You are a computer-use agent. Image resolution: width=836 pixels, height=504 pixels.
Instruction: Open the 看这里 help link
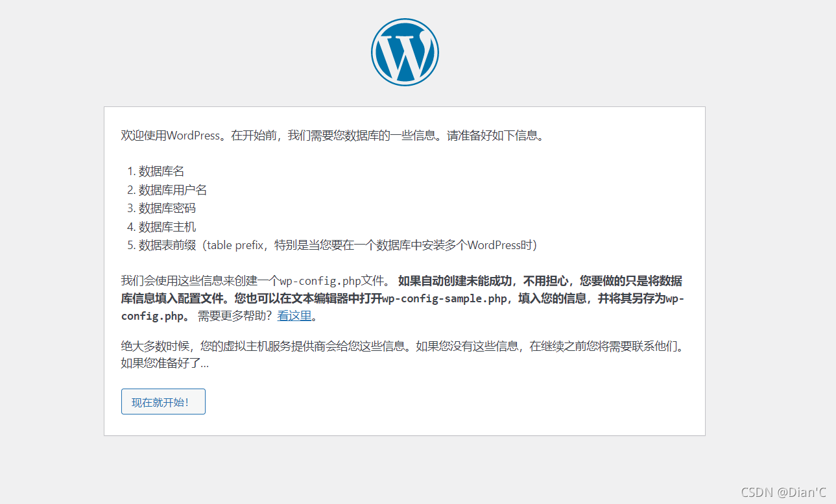click(x=294, y=317)
